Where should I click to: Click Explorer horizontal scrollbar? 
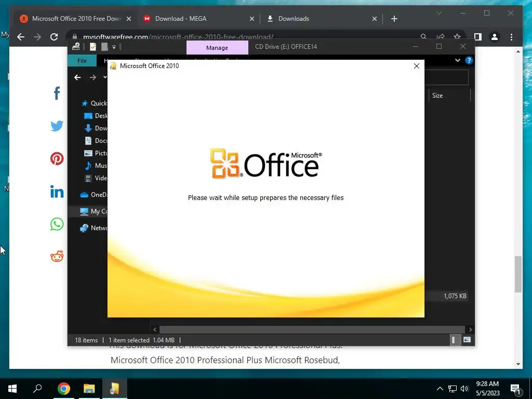[312, 329]
